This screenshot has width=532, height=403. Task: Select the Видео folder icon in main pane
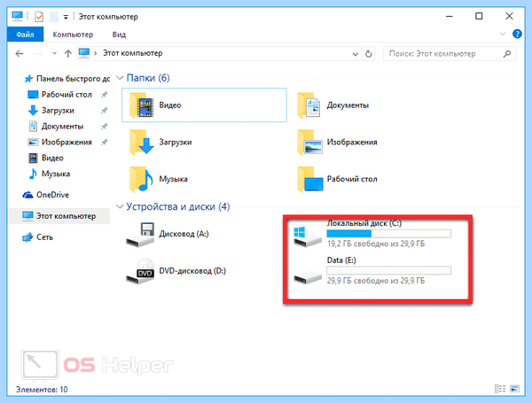pos(142,105)
